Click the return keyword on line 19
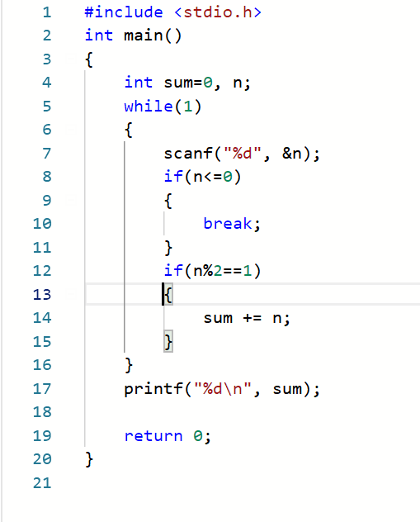Screen dimensions: 420x522 click(153, 436)
